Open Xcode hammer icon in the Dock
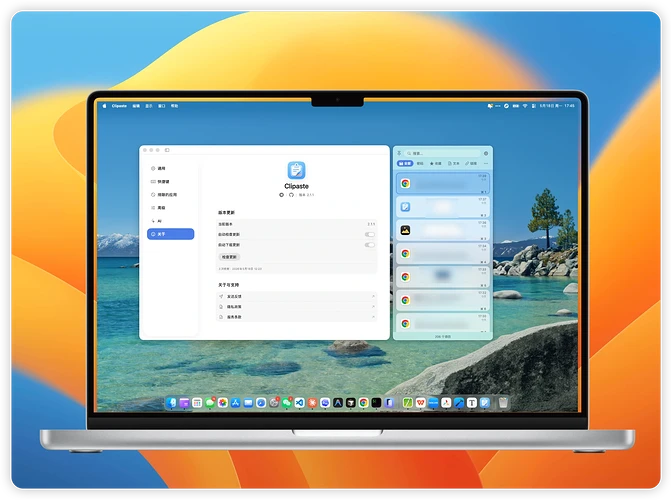The width and height of the screenshot is (671, 500). pos(459,402)
